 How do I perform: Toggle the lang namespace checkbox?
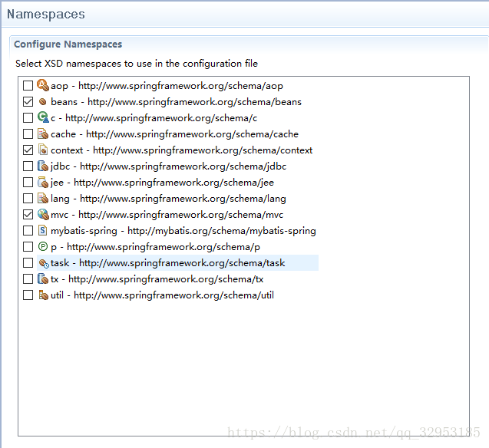pyautogui.click(x=28, y=199)
